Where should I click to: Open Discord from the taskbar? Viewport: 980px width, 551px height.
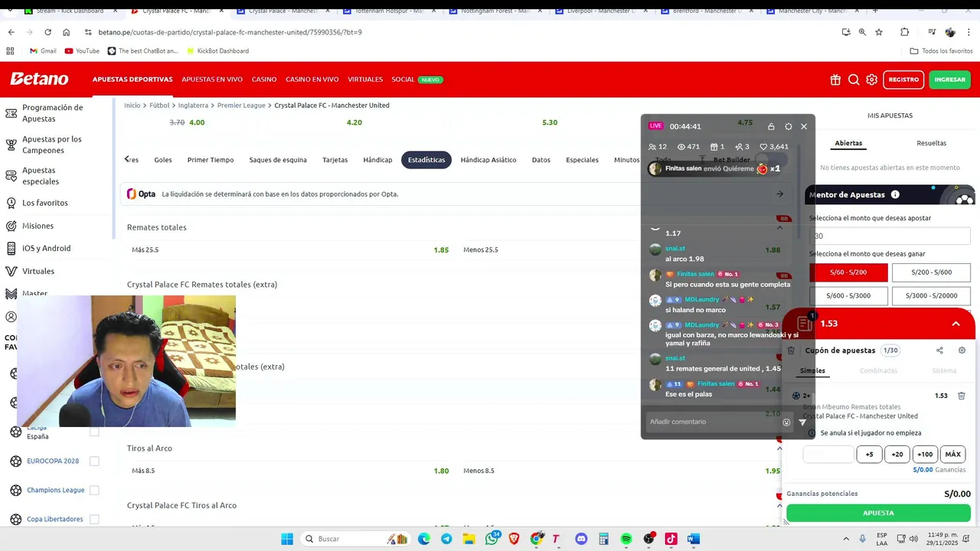(x=581, y=539)
